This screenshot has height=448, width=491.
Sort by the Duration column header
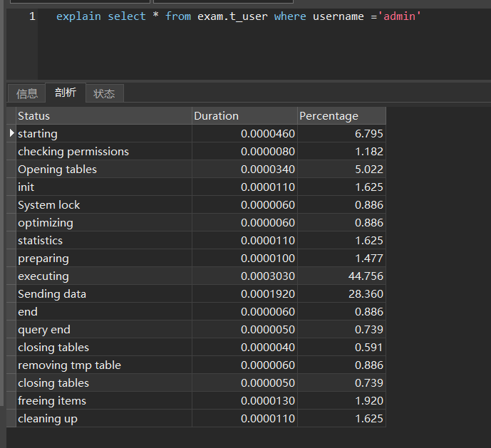244,116
